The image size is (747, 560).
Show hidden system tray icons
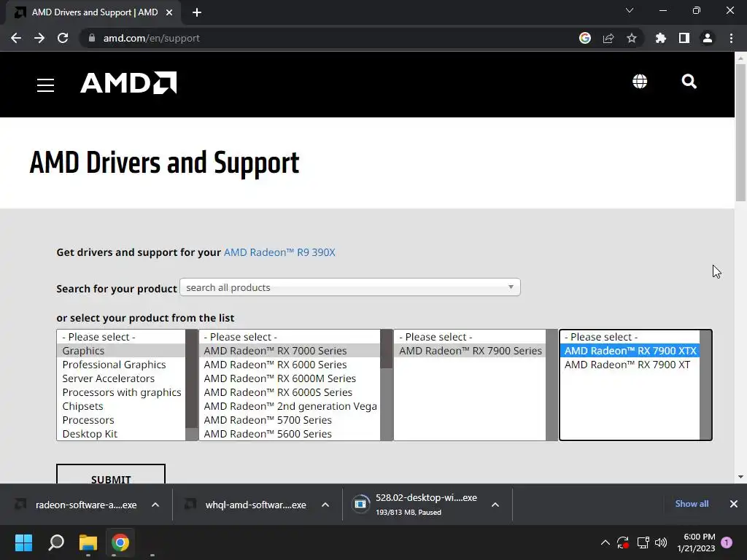click(605, 542)
